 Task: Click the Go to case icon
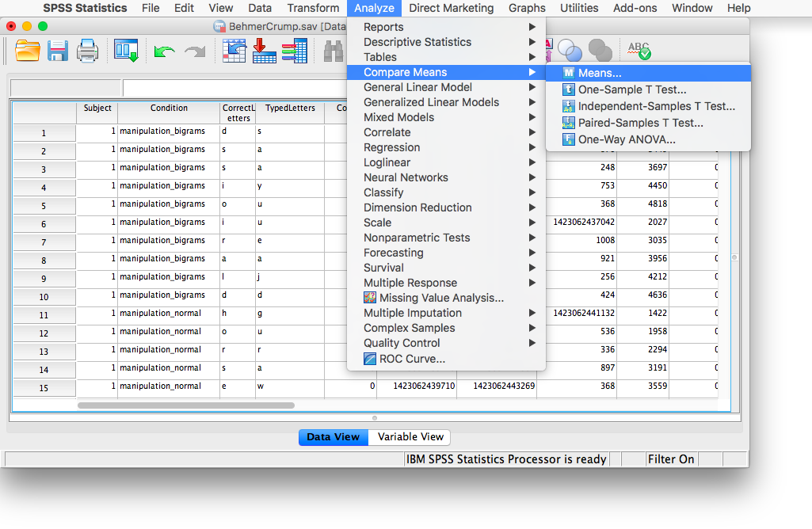click(234, 51)
